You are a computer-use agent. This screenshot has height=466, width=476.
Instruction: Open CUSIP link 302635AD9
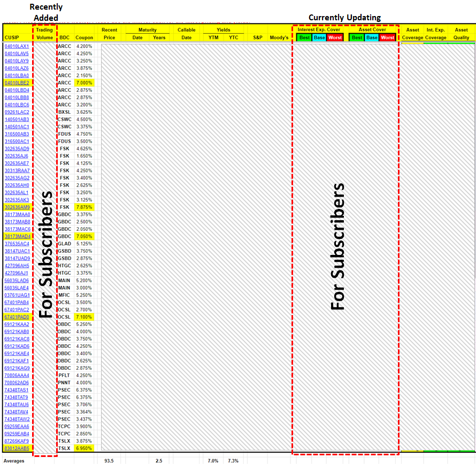17,149
